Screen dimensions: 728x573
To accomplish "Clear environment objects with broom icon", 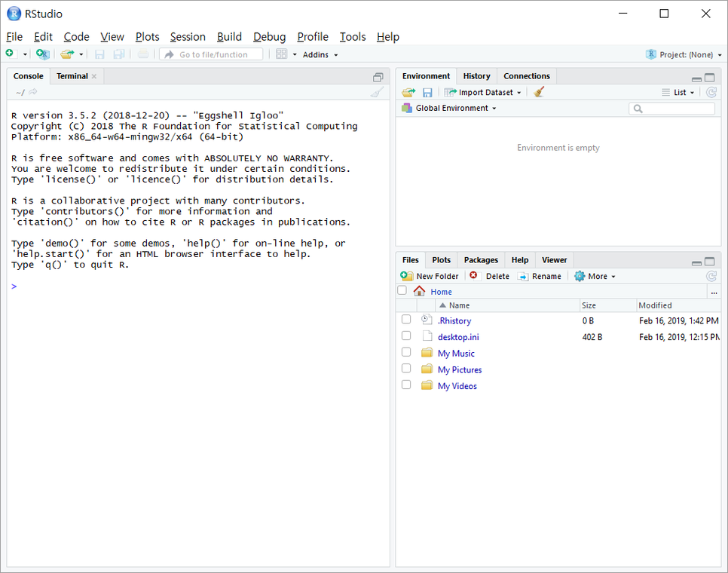I will 539,92.
